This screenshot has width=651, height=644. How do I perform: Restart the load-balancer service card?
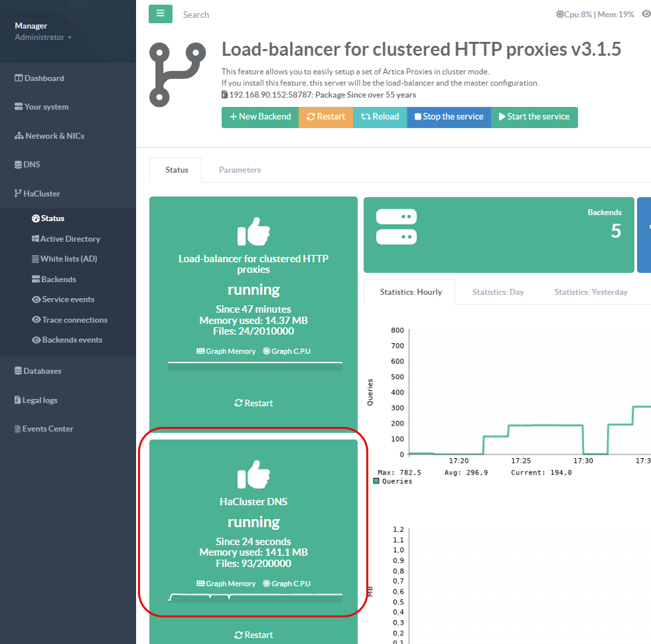coord(253,403)
